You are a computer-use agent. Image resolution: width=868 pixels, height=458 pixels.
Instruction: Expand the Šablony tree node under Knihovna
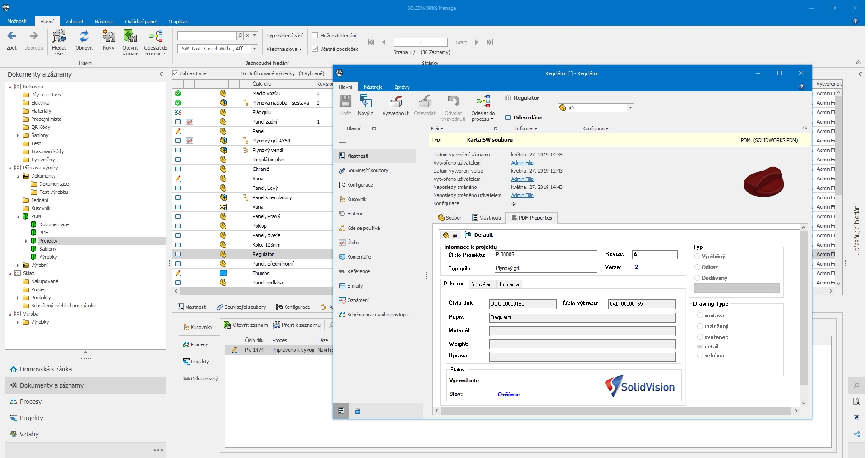pos(18,136)
